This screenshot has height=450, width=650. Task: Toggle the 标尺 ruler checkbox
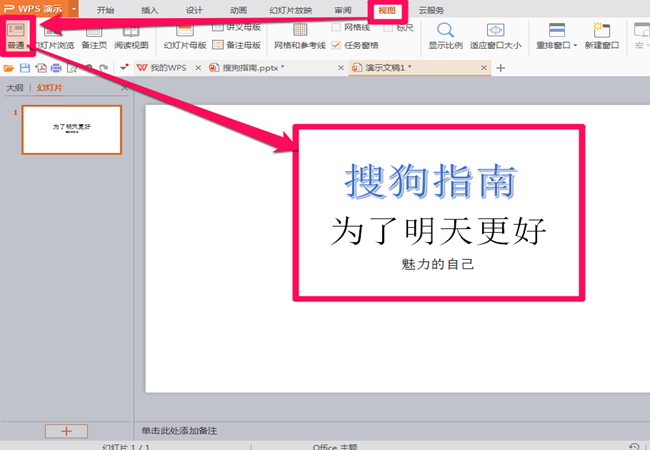[388, 28]
